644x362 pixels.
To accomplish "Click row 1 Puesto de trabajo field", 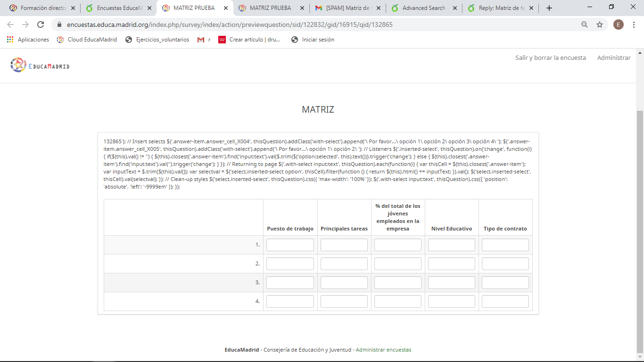I will point(290,245).
